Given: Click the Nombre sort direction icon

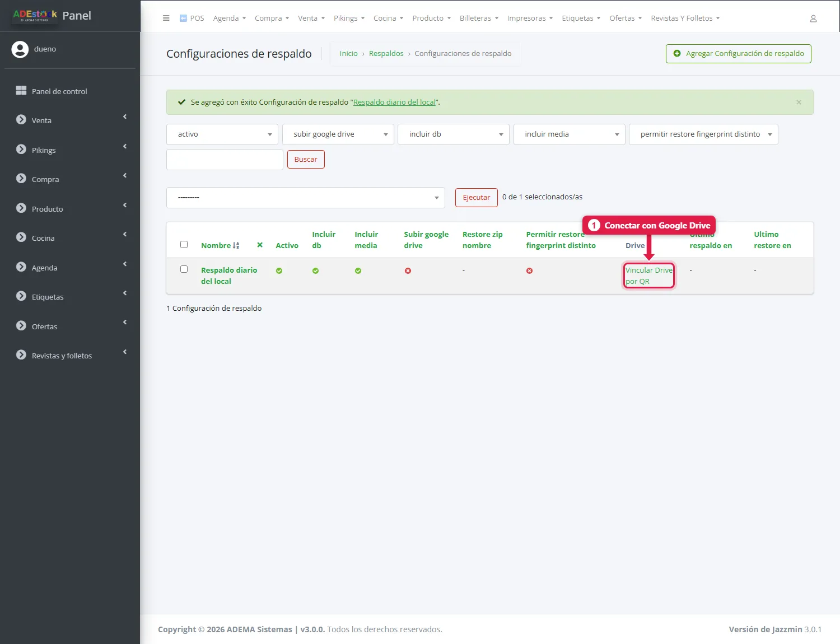Looking at the screenshot, I should point(236,246).
